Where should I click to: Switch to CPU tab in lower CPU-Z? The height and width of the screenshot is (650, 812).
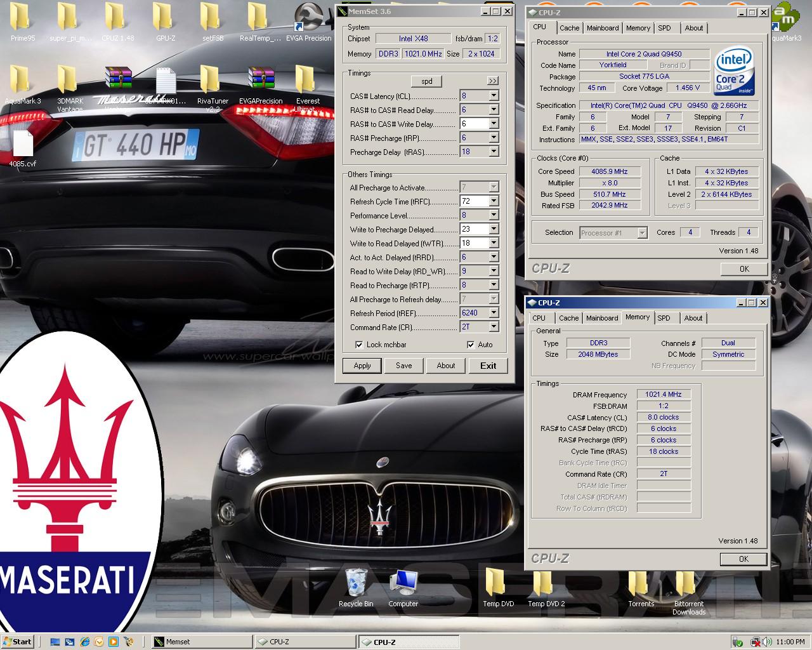[x=539, y=318]
